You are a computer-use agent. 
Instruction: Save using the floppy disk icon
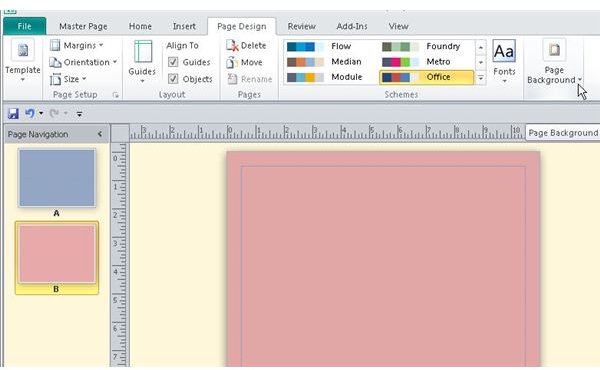point(13,113)
